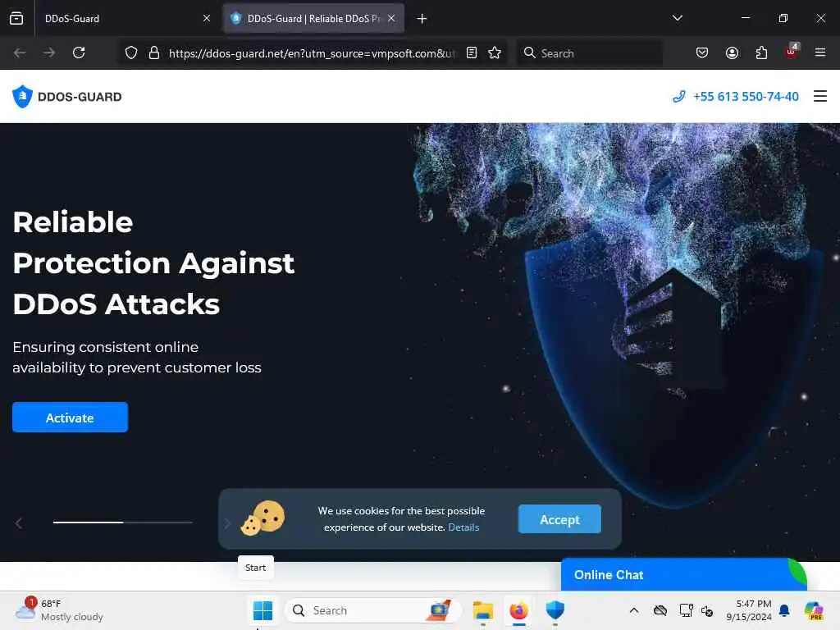Open the extensions puzzle menu
This screenshot has width=840, height=630.
pyautogui.click(x=761, y=52)
